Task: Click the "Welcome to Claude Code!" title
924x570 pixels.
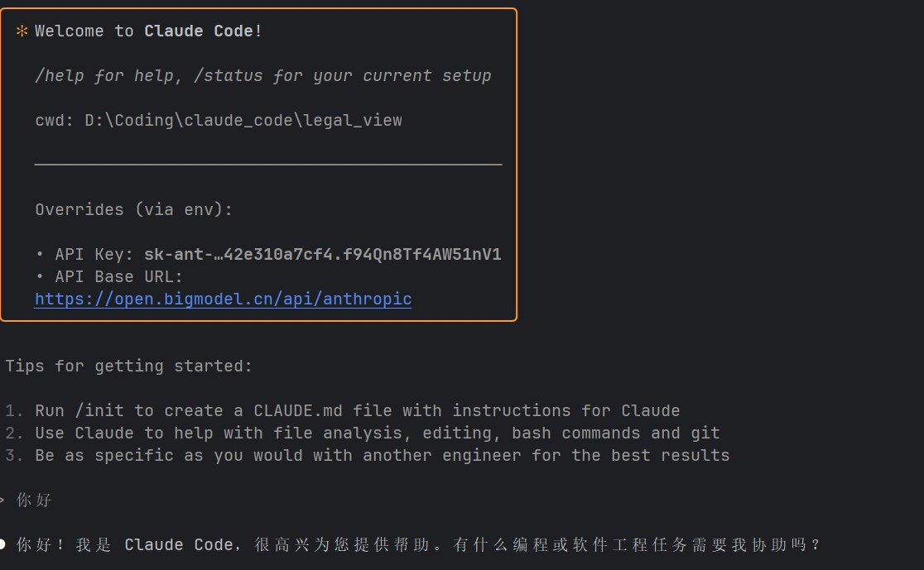Action: pyautogui.click(x=148, y=31)
